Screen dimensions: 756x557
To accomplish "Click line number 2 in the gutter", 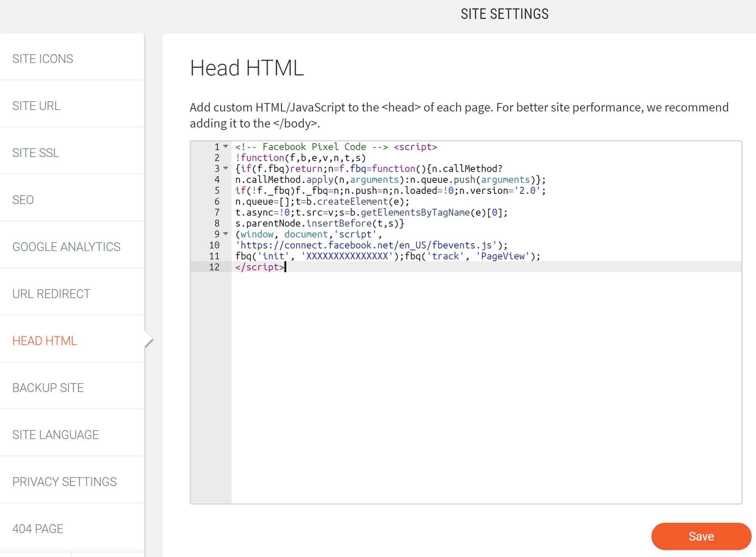I will click(217, 158).
